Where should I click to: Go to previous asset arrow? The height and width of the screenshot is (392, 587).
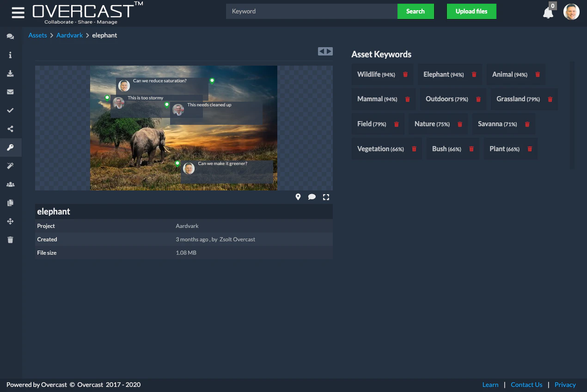[x=322, y=51]
